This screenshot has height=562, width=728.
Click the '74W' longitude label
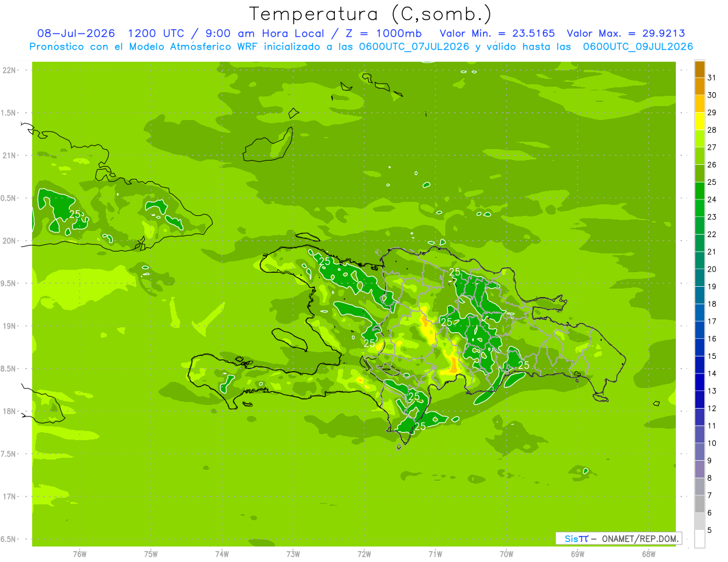(x=222, y=554)
